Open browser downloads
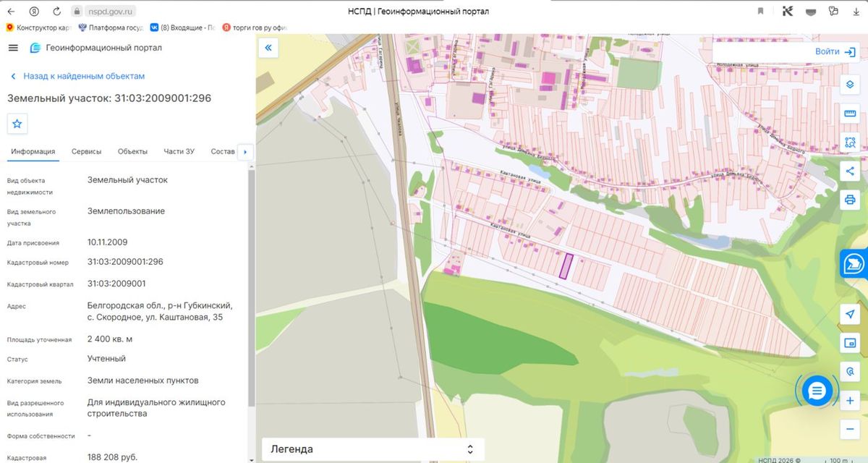This screenshot has height=463, width=868. coord(856,12)
